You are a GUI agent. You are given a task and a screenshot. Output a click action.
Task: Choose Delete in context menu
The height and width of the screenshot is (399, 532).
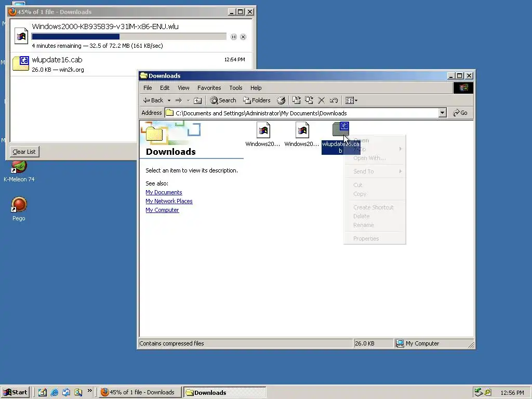(375, 216)
